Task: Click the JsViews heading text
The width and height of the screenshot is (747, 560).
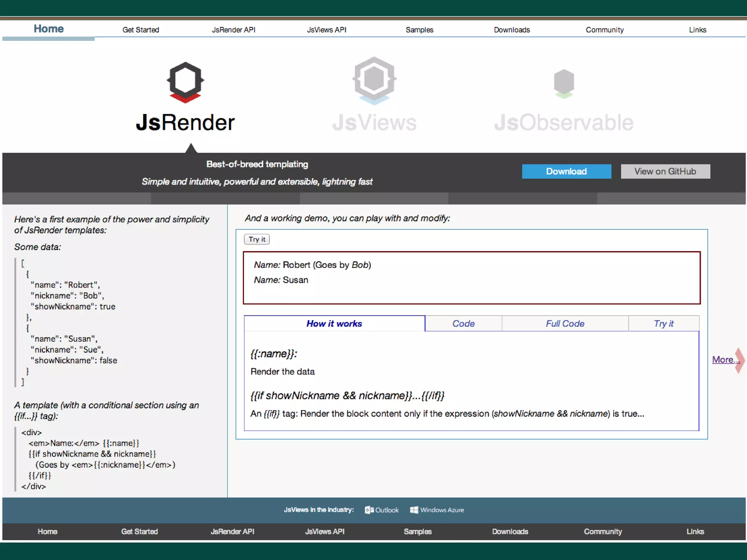Action: click(x=374, y=122)
